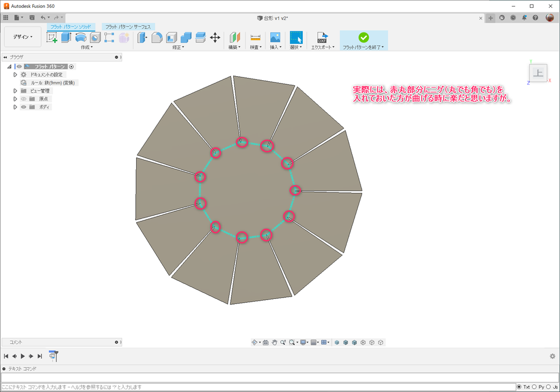Screen dimensions: 560x392
Task: Expand the ボディ tree node
Action: tap(15, 107)
